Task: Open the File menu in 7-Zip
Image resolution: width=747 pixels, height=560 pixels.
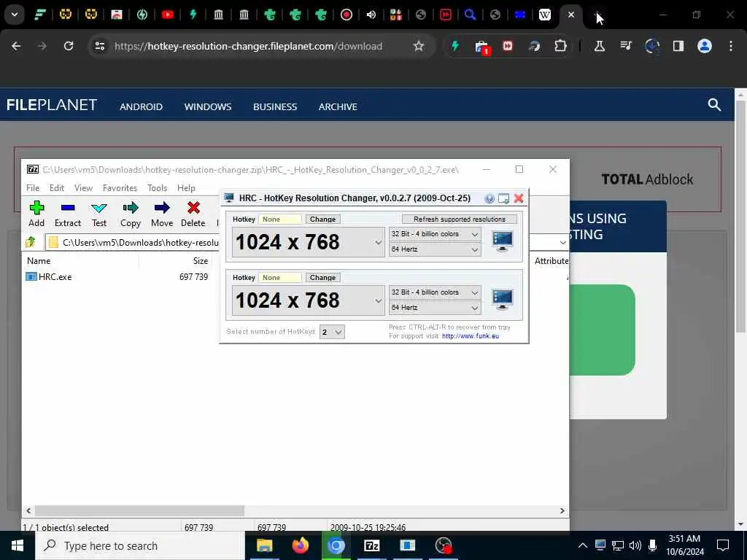Action: tap(33, 188)
